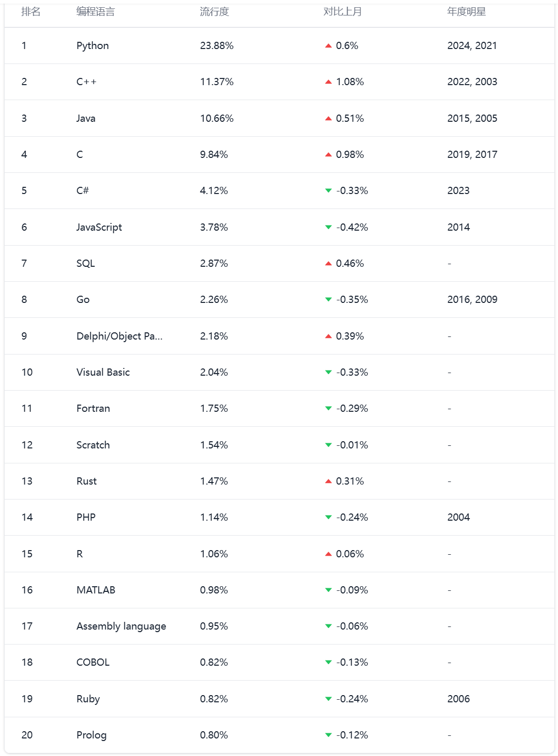
Task: Click the green down arrow in Fortran row
Action: click(x=328, y=409)
